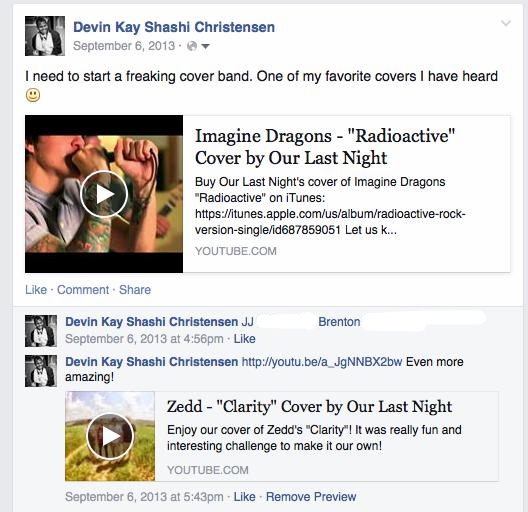Open the youtu.be/a_JgNNBX2bw link
Image resolution: width=528 pixels, height=512 pixels.
click(x=322, y=362)
